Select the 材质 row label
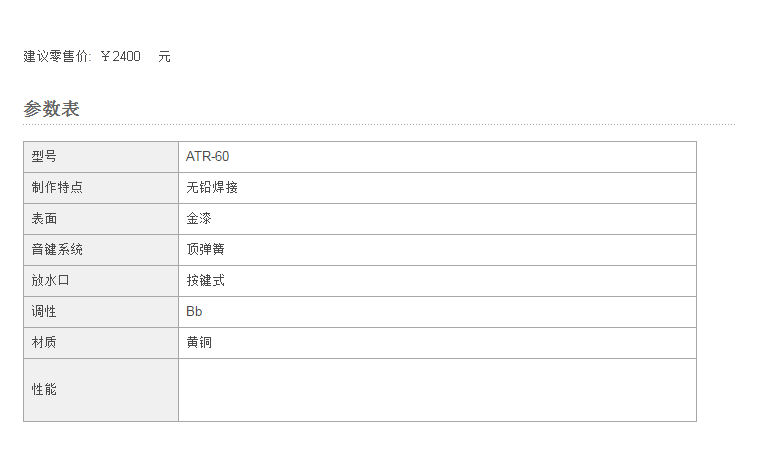The height and width of the screenshot is (458, 759). [x=101, y=343]
